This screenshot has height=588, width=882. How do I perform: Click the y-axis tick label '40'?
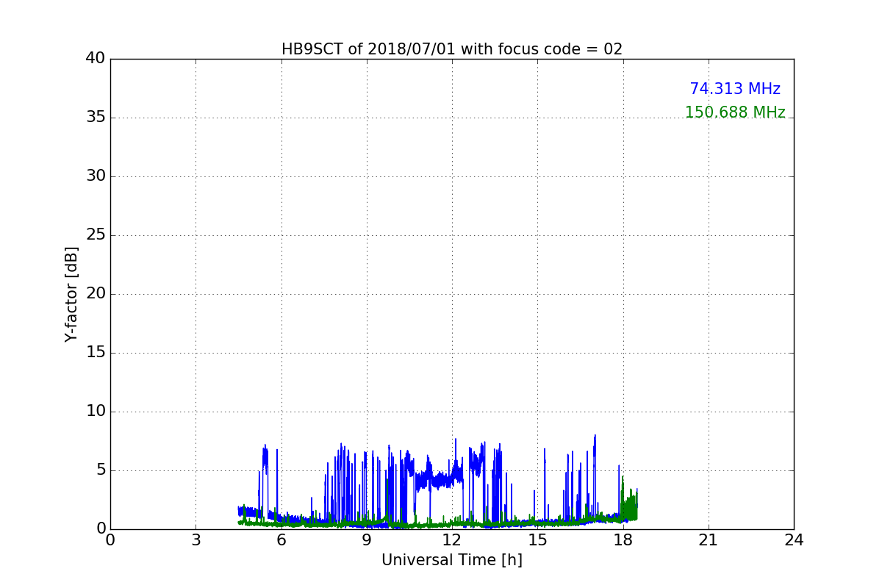pyautogui.click(x=96, y=59)
